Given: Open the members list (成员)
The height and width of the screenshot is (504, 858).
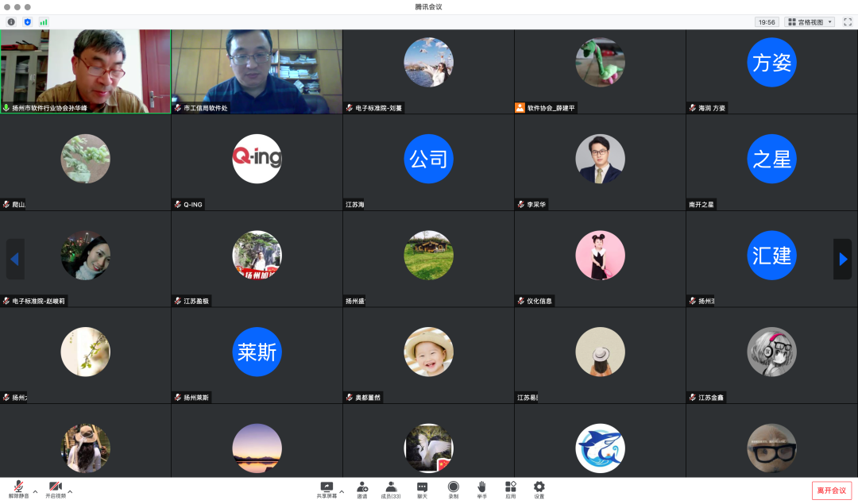Looking at the screenshot, I should click(391, 489).
